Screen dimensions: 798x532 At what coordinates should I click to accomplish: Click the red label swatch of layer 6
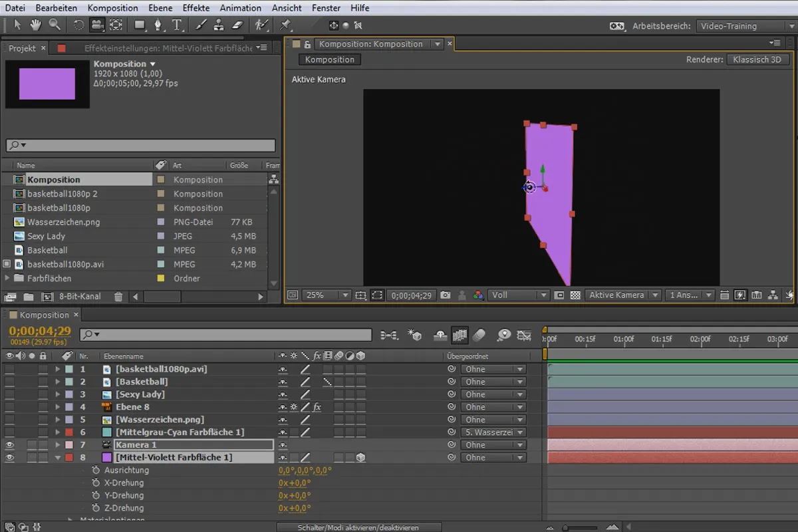[69, 432]
